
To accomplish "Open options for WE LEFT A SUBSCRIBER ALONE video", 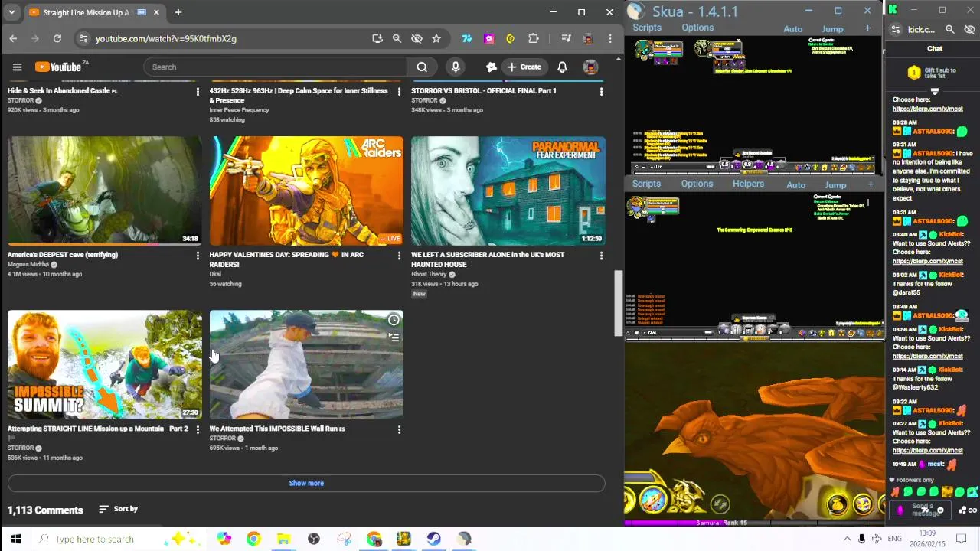I will pos(601,256).
